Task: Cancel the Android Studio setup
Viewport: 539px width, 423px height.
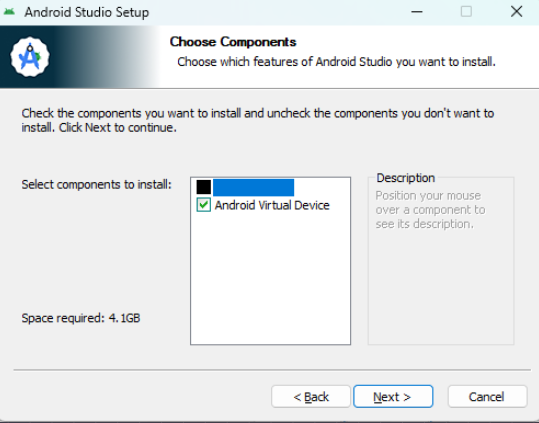Action: pyautogui.click(x=487, y=397)
